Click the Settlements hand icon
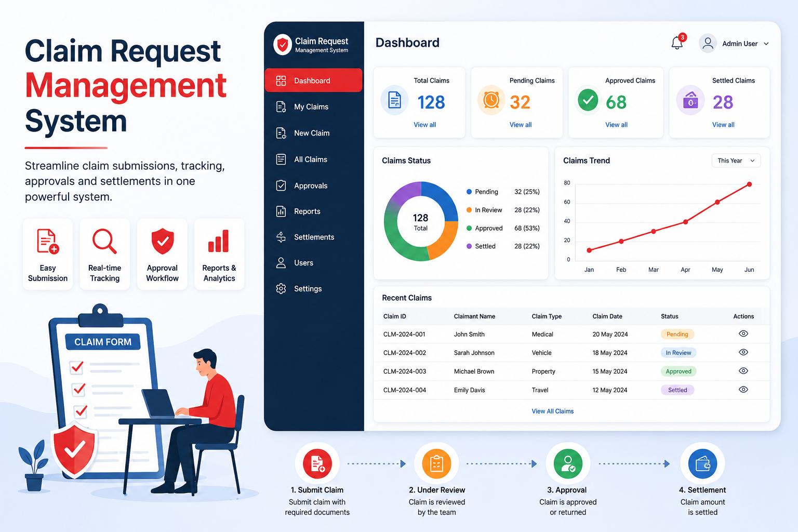This screenshot has width=798, height=532. [x=281, y=237]
